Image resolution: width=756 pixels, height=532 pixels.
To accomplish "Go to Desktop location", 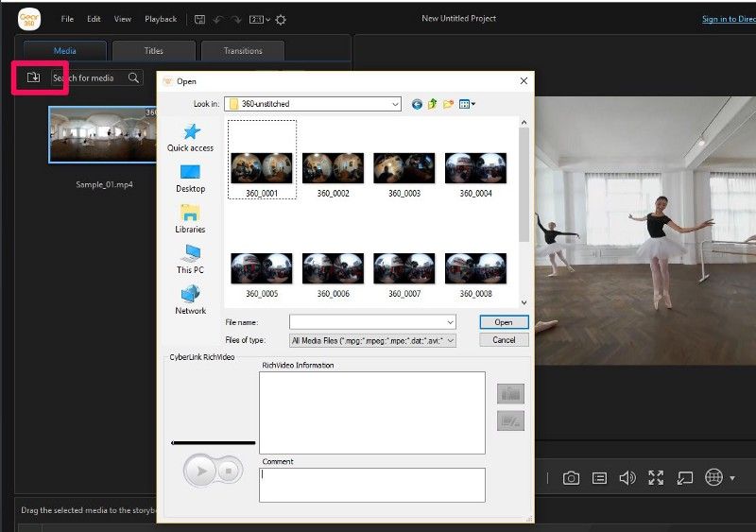I will 191,179.
